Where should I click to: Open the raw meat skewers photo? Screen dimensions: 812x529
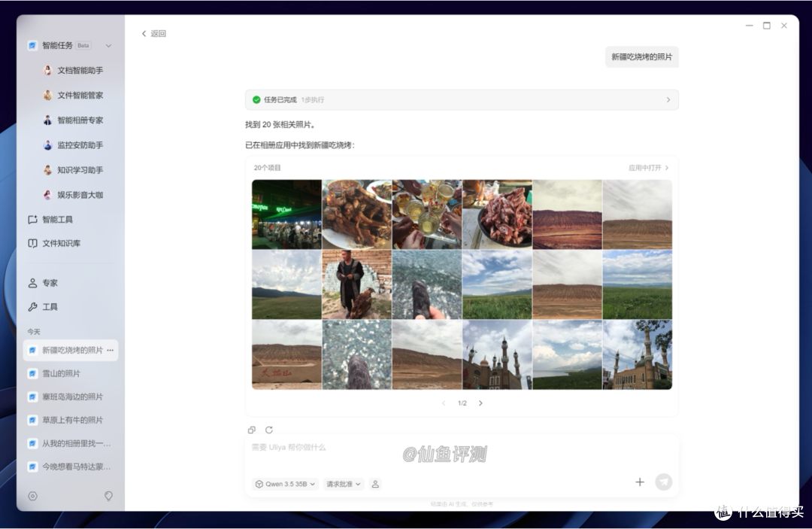pos(497,214)
